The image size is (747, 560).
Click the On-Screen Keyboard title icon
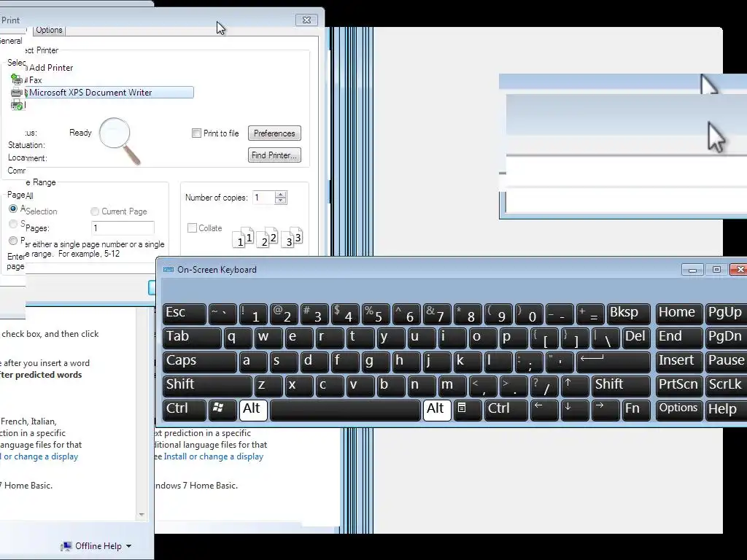169,270
